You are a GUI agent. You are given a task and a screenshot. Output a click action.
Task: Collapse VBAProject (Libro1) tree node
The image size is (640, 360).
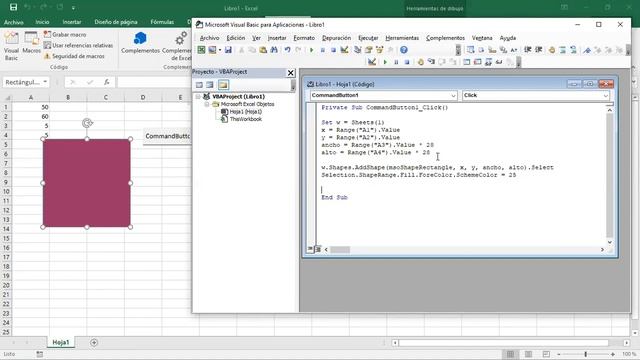pyautogui.click(x=198, y=97)
